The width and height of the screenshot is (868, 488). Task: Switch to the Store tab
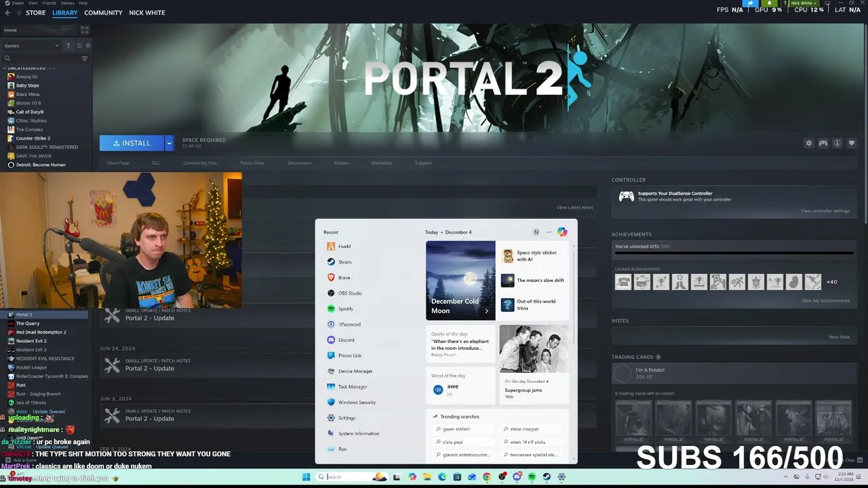pyautogui.click(x=35, y=12)
